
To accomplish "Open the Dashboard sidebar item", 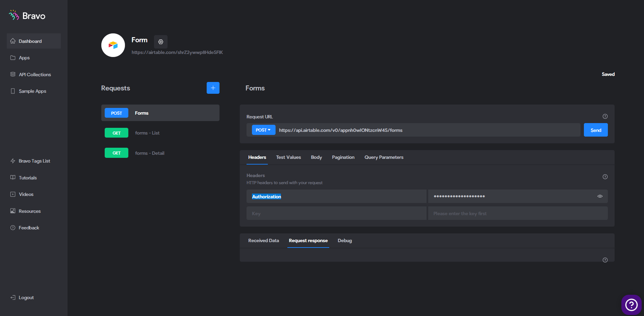I will 34,41.
